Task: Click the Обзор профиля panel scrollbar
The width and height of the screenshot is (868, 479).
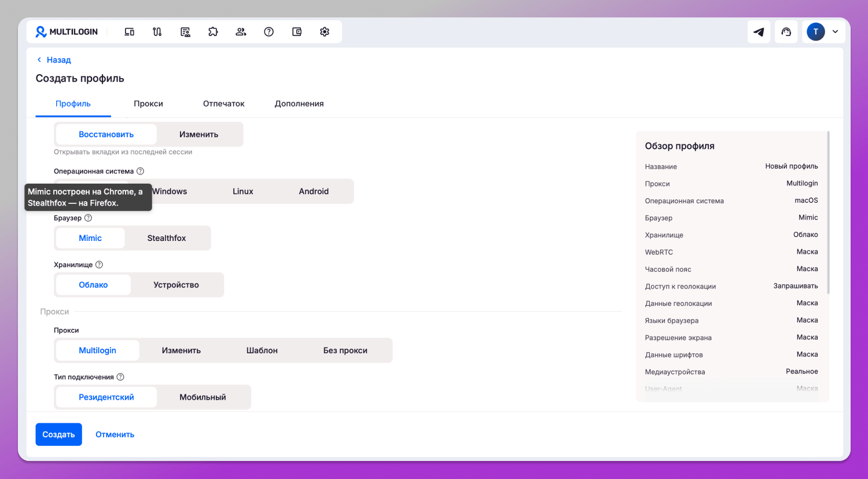Action: click(x=828, y=213)
